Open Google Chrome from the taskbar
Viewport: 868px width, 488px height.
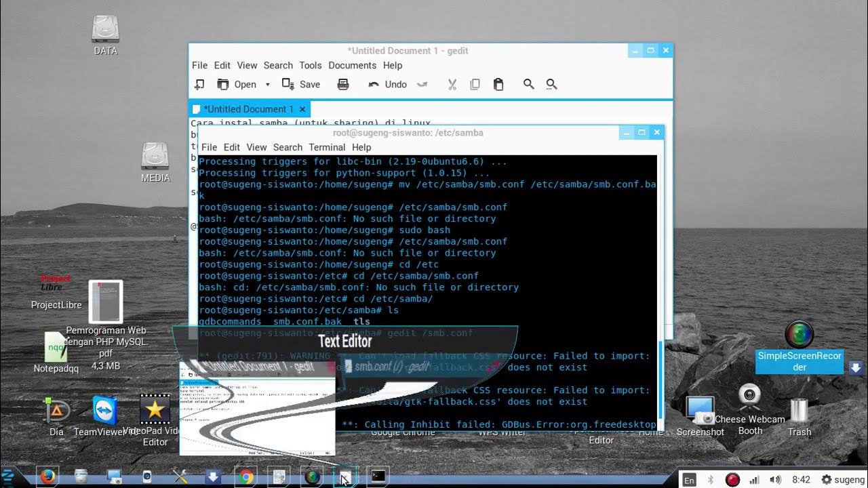tap(245, 477)
